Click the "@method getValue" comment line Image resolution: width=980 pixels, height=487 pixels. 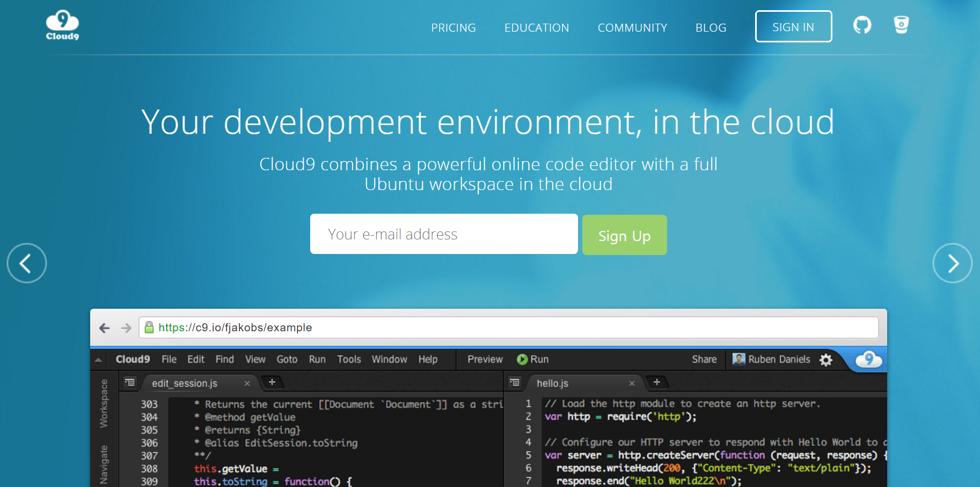pyautogui.click(x=245, y=417)
